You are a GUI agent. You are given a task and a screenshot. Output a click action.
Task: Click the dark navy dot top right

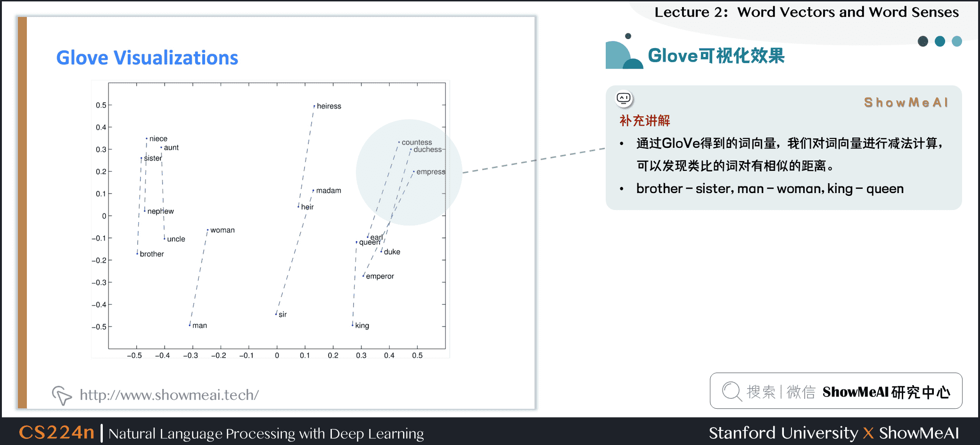point(923,41)
